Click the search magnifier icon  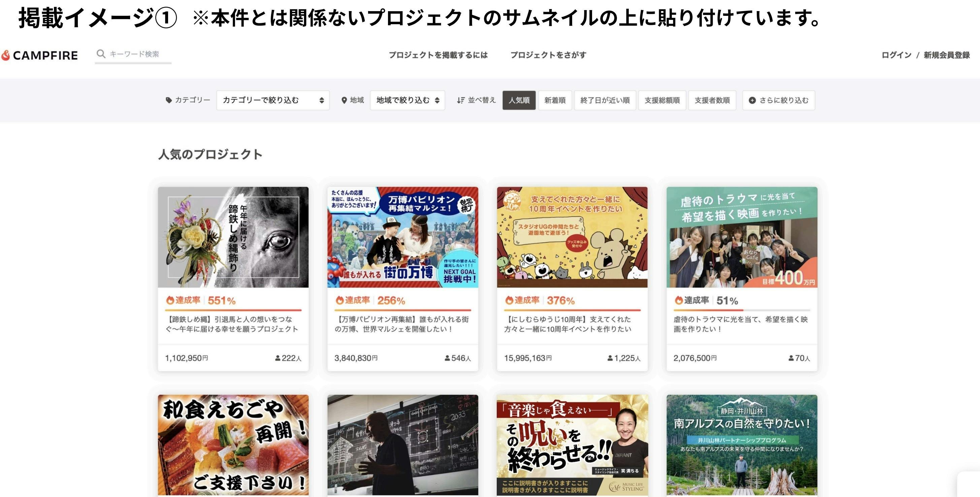coord(101,54)
